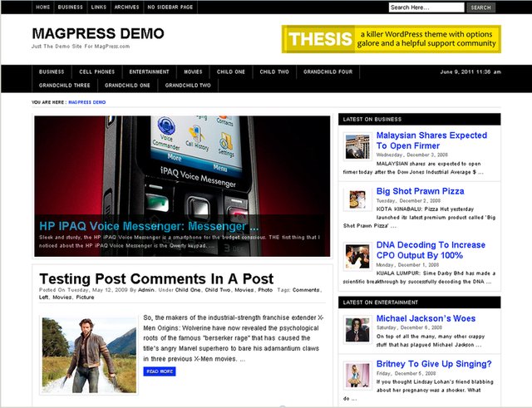Open the Child One category in post meta
532x408 pixels.
point(188,290)
